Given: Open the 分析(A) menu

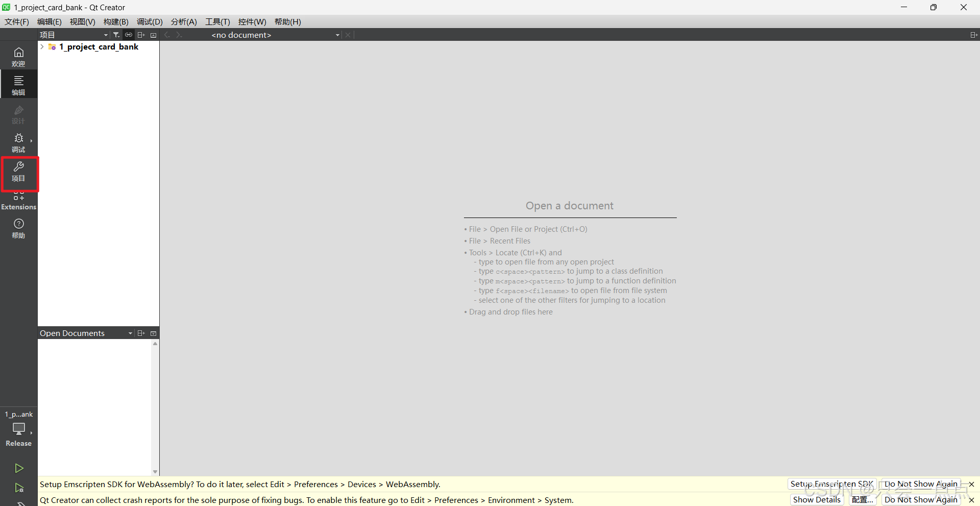Looking at the screenshot, I should pos(184,21).
